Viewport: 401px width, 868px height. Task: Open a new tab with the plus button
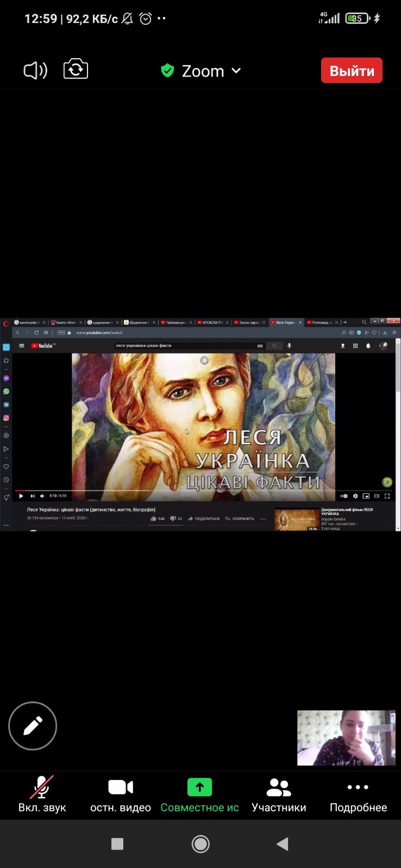point(345,322)
